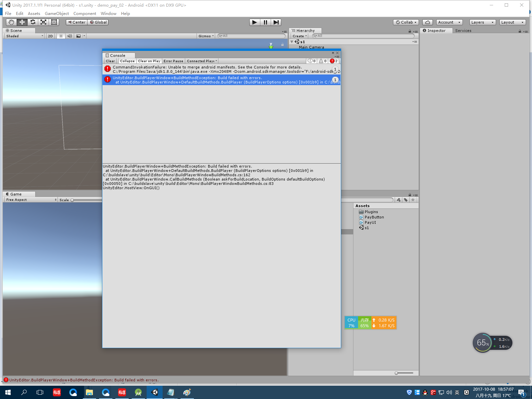Open the cloud Services button
This screenshot has width=532, height=399.
428,22
